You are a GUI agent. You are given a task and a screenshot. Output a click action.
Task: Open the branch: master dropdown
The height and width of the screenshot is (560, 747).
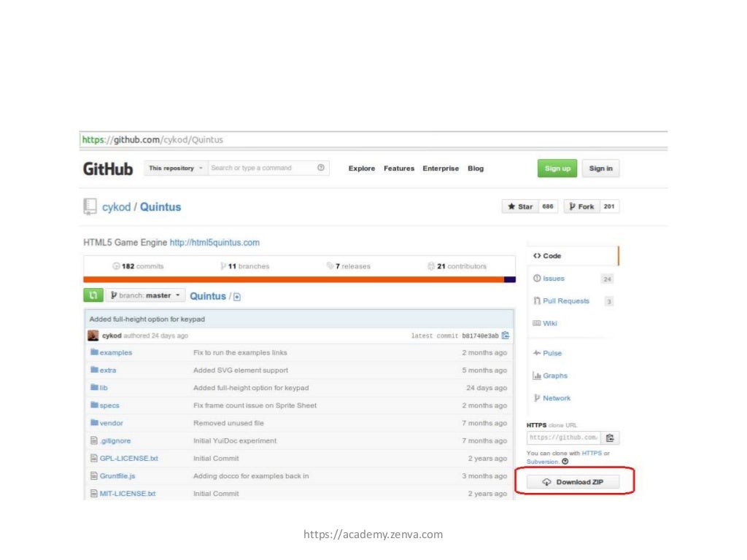click(146, 295)
